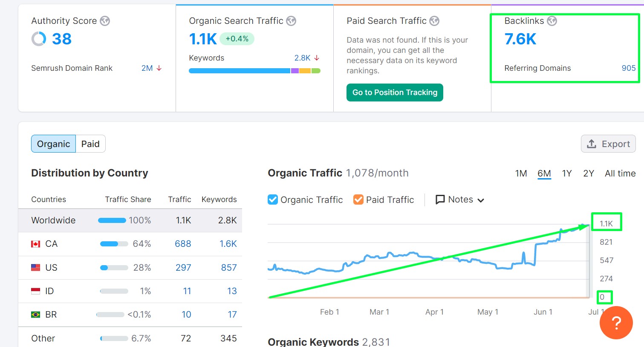Click the Go to Position Tracking button
Screen dimensions: 644x347
tap(394, 92)
